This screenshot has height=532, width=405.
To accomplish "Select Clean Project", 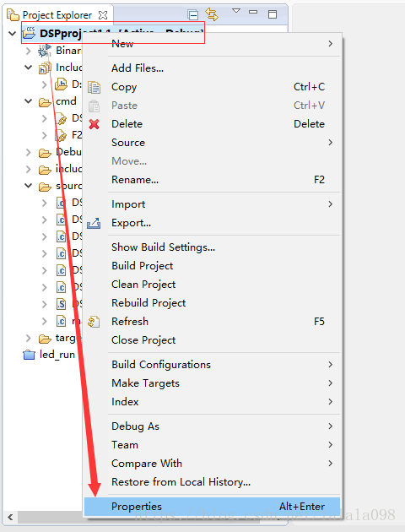I will pyautogui.click(x=212, y=285).
